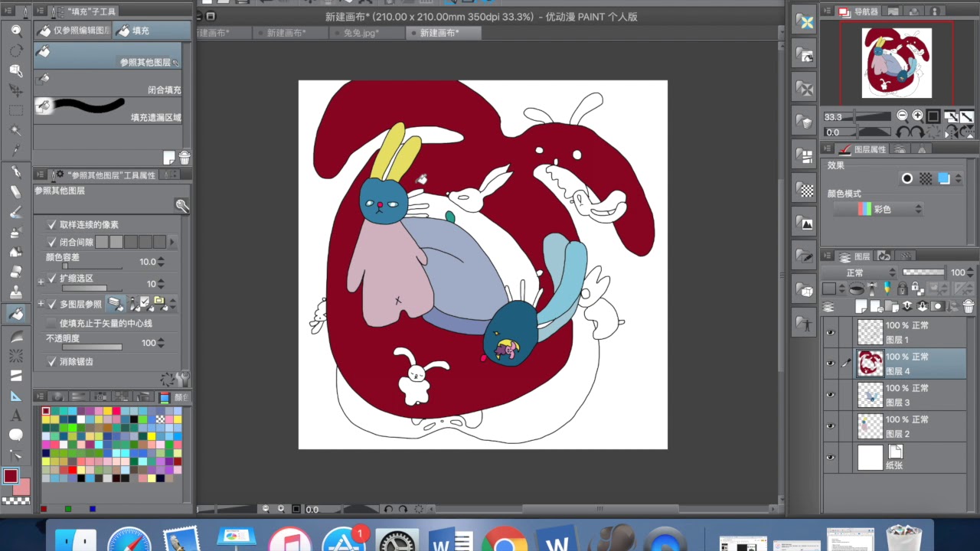Select the 填充 sub tool group tab

click(152, 31)
